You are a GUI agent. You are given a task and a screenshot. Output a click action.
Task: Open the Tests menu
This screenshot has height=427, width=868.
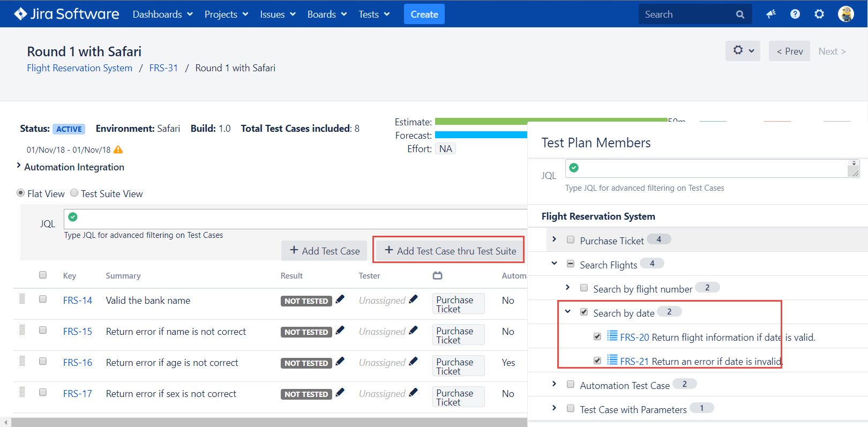click(x=374, y=14)
